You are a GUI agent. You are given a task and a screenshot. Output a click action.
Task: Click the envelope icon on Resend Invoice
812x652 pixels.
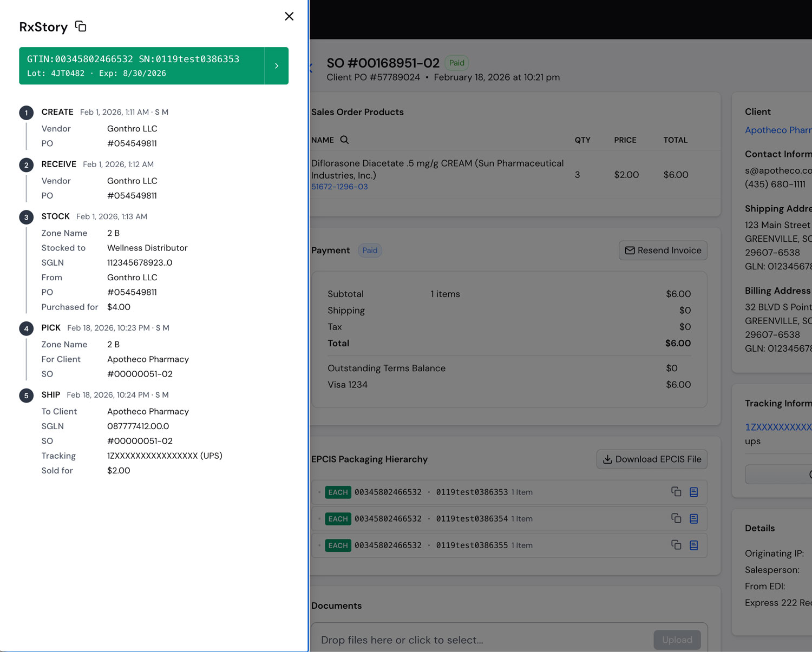630,250
